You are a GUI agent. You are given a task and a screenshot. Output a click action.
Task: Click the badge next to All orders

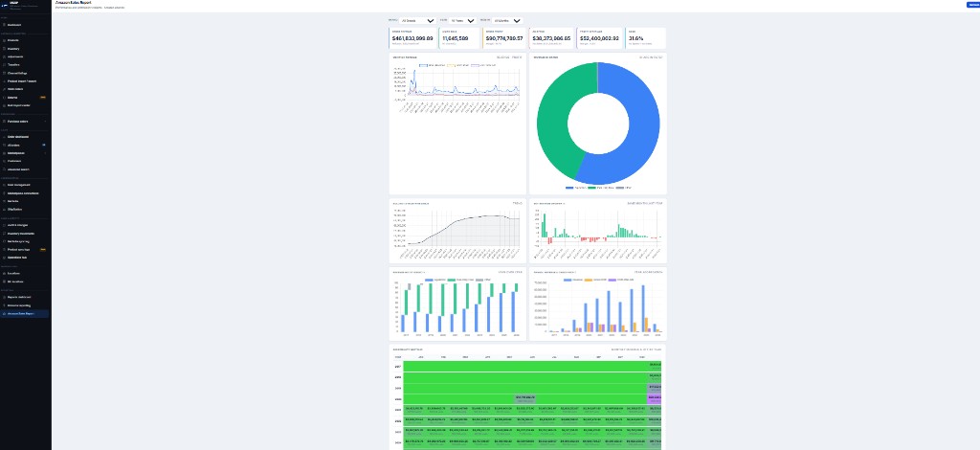[44, 145]
